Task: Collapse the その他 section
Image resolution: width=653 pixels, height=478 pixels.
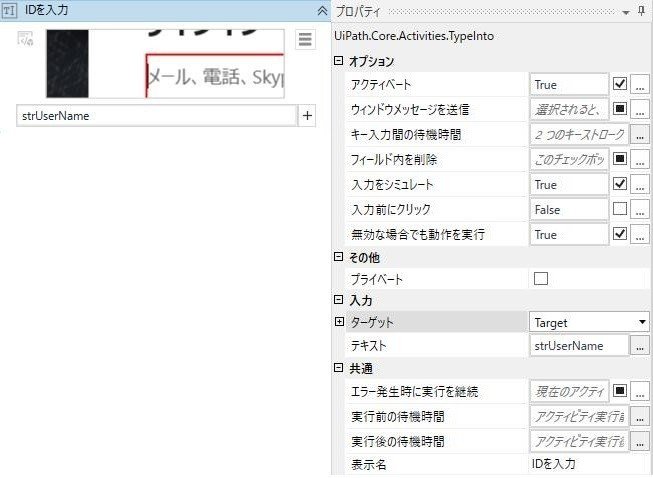Action: [x=339, y=256]
